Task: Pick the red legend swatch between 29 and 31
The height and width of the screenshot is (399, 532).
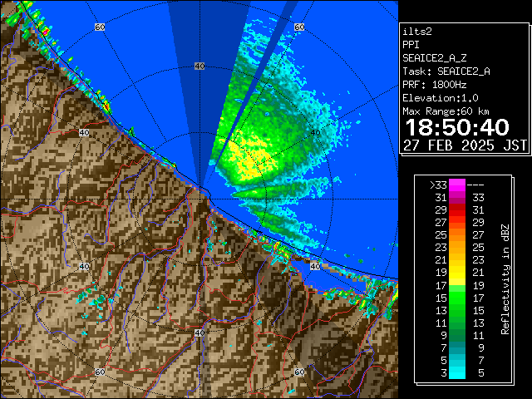Action: (x=456, y=210)
